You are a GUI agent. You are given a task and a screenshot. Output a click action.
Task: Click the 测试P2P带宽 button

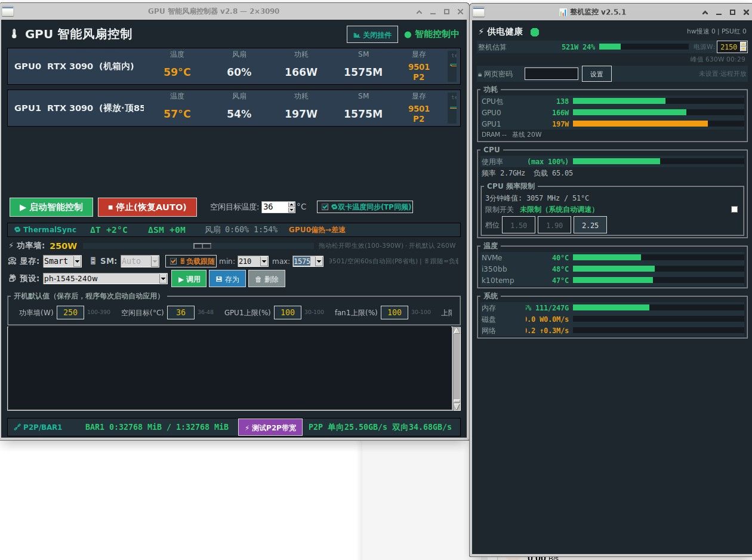[x=270, y=427]
